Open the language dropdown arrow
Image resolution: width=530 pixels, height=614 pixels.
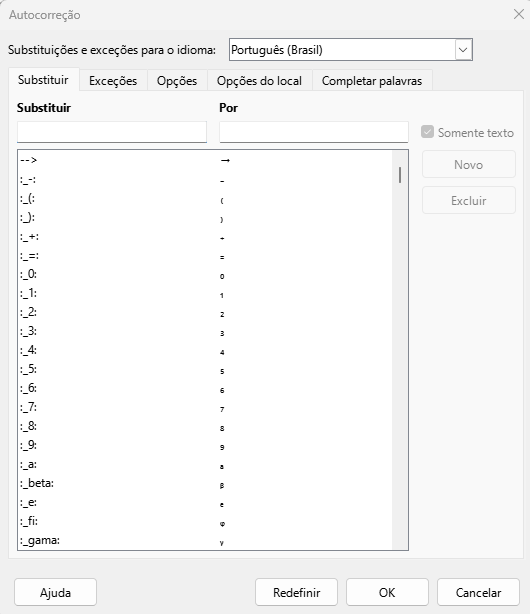coord(463,50)
